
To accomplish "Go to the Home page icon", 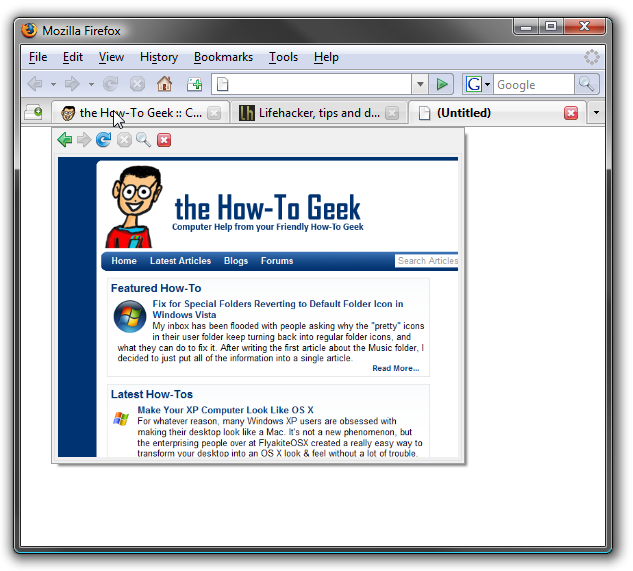I will [x=165, y=84].
